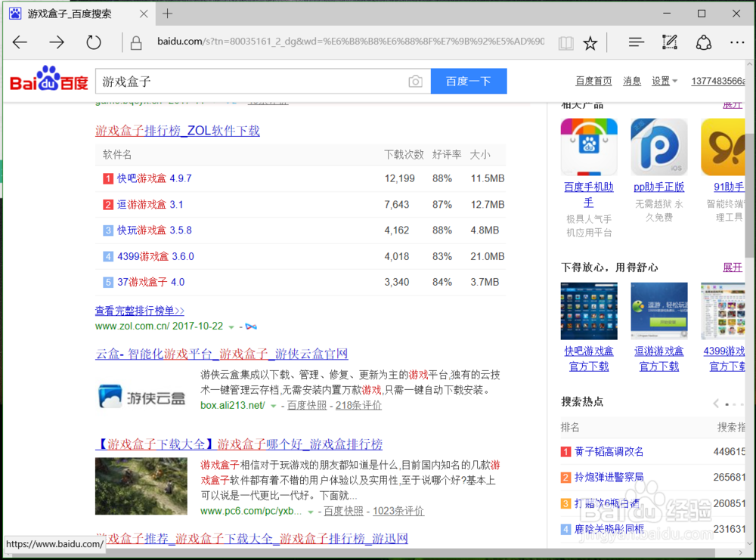Open 37游戏盒子 4.0 entry
This screenshot has height=560, width=756.
coord(151,283)
